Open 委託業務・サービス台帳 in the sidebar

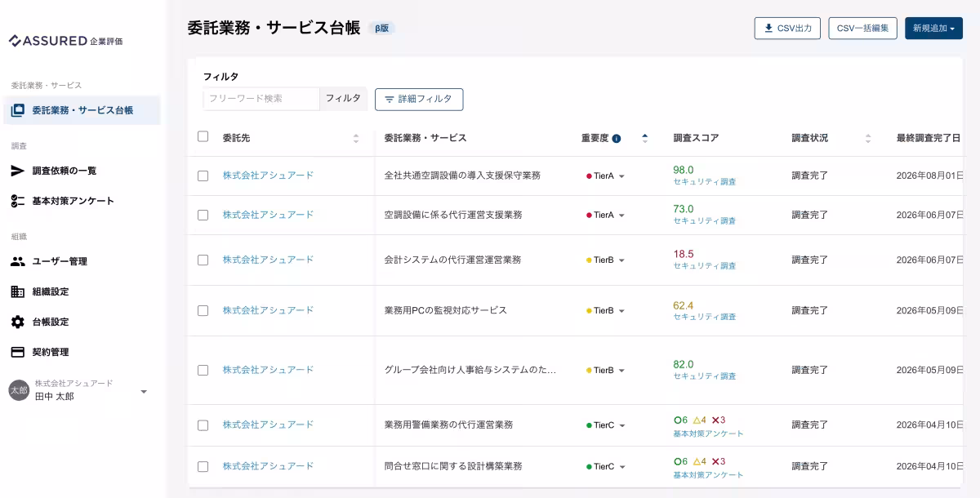82,110
